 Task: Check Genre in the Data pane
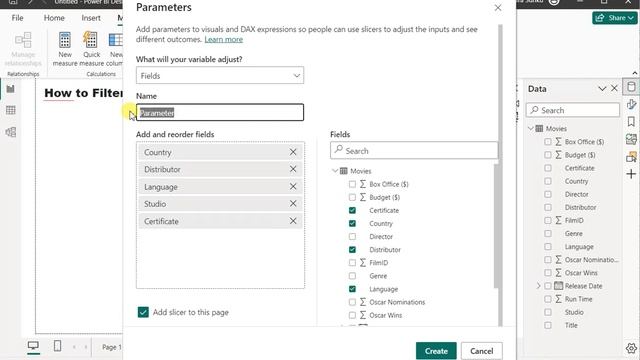tap(548, 233)
